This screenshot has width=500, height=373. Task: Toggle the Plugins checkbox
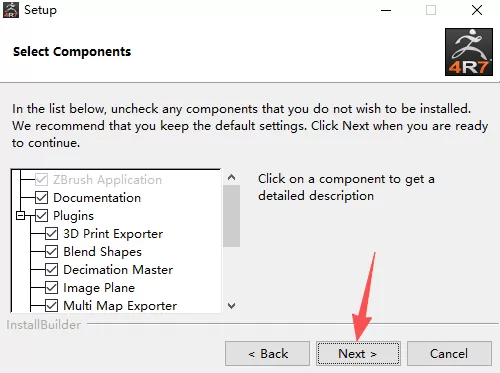pos(41,216)
